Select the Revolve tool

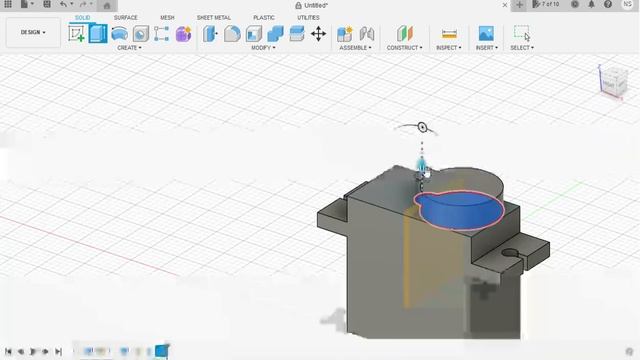pos(120,34)
